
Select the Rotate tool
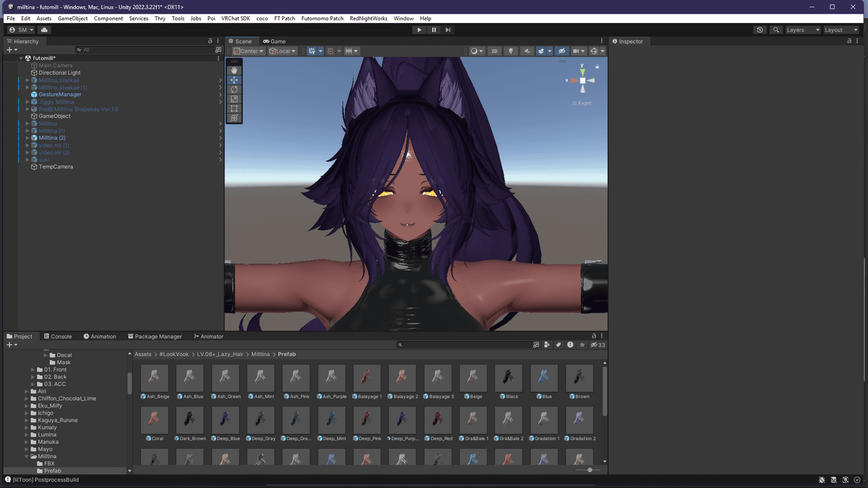[234, 89]
